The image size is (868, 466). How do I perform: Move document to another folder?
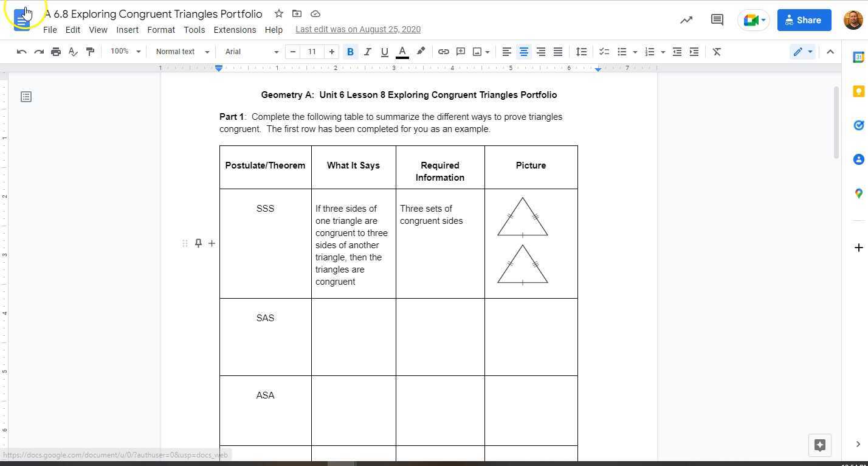[297, 13]
